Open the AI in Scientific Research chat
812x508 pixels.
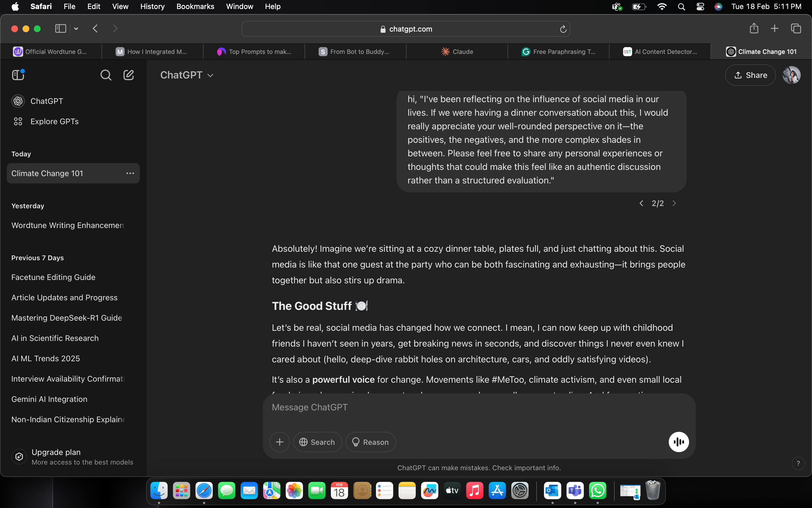click(73, 338)
